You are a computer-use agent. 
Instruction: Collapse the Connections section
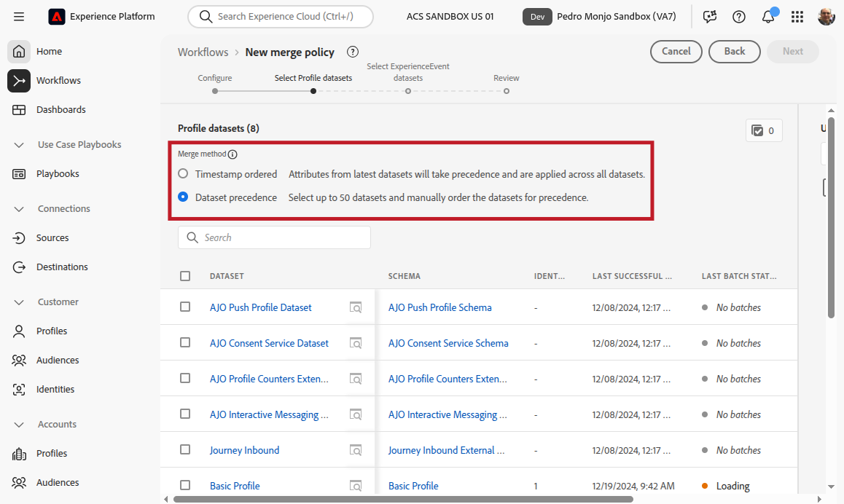coord(20,209)
